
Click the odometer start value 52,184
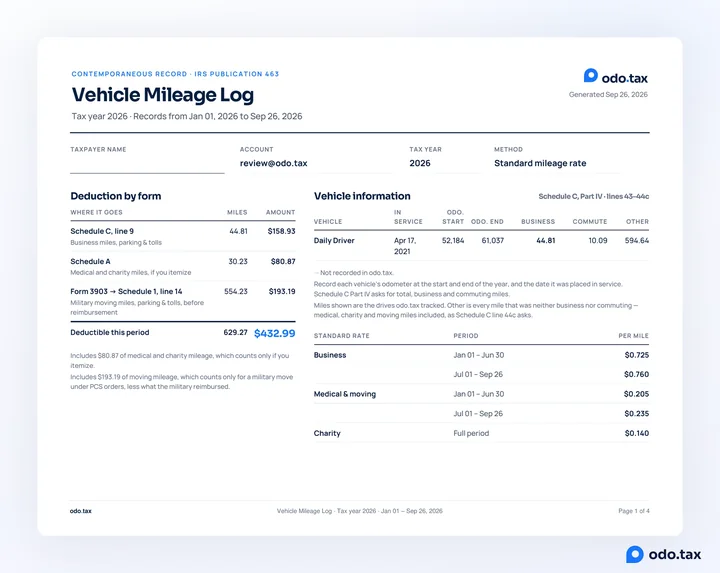[x=453, y=241]
